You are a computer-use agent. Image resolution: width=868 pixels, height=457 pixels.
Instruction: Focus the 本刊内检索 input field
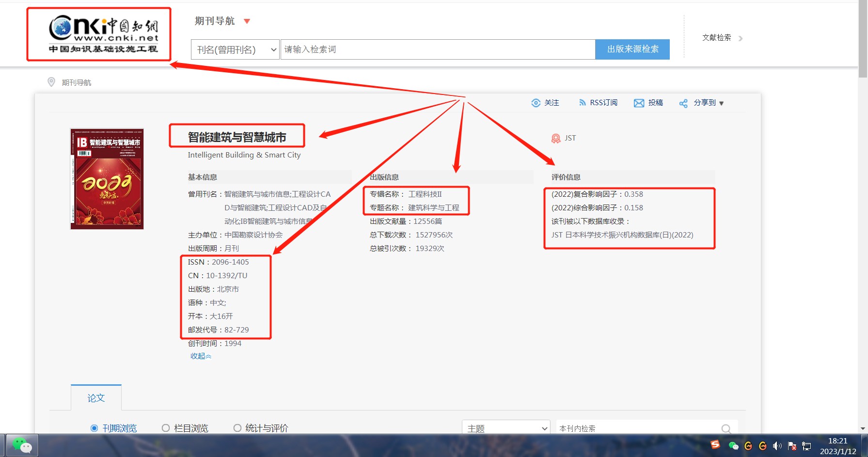coord(637,428)
